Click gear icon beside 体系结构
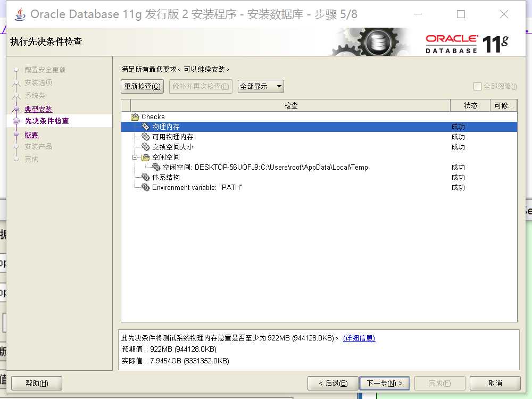Screen dimensions: 532x399 (146, 178)
